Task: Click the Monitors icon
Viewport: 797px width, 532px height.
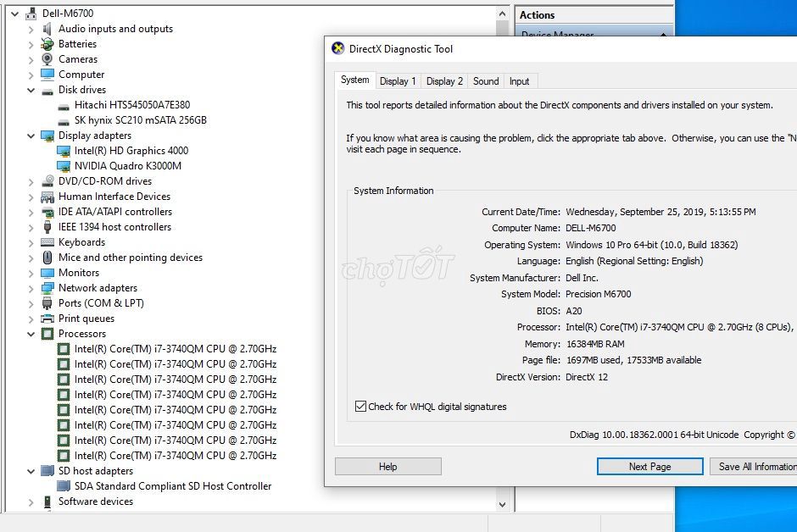Action: pos(47,273)
